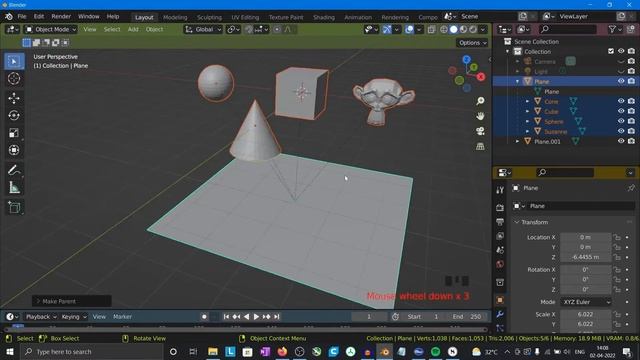640x360 pixels.
Task: Open the Playback dropdown in timeline
Action: point(41,317)
